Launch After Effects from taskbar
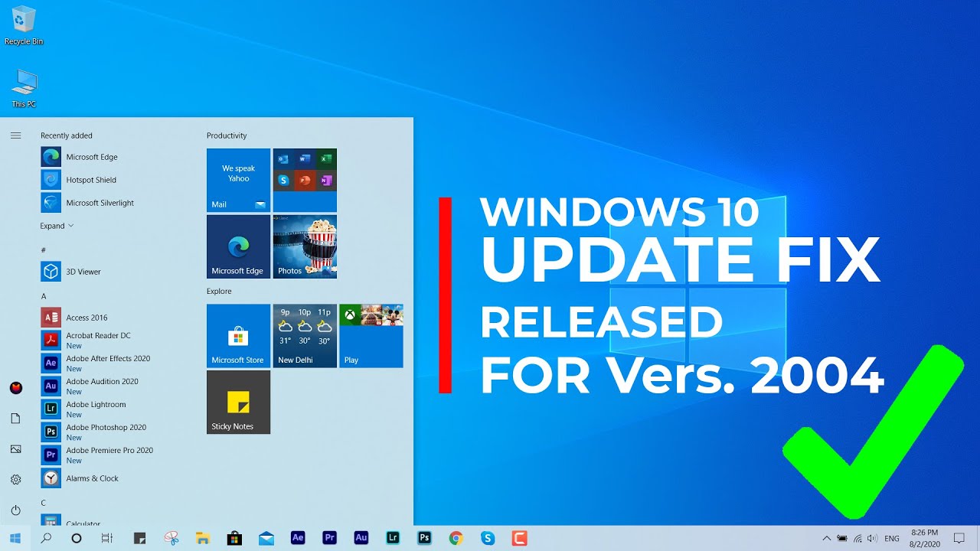 [298, 538]
